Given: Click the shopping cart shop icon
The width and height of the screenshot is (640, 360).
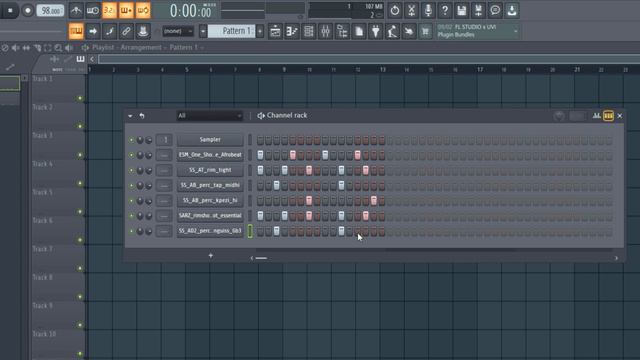Looking at the screenshot, I should coord(425,31).
